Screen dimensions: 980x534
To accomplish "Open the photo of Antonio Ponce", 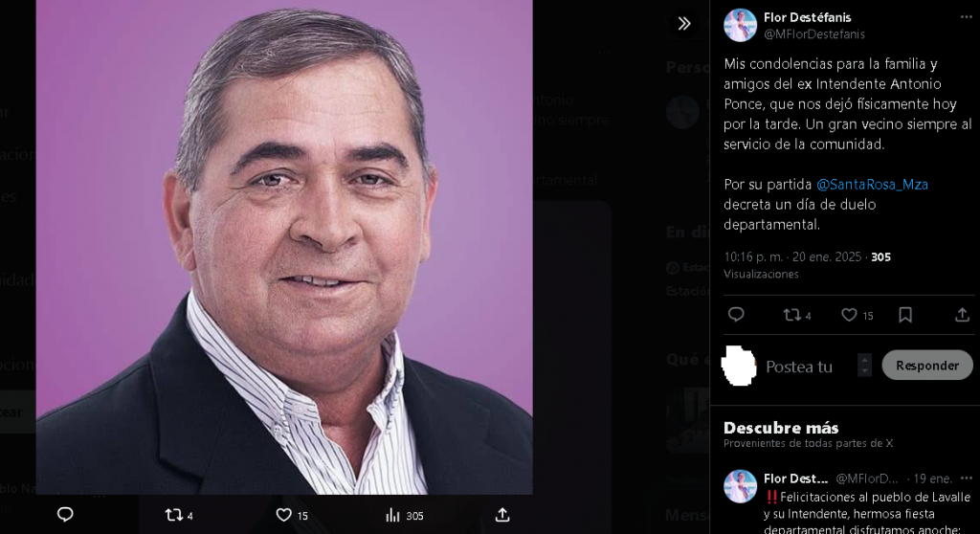I will coord(284,247).
